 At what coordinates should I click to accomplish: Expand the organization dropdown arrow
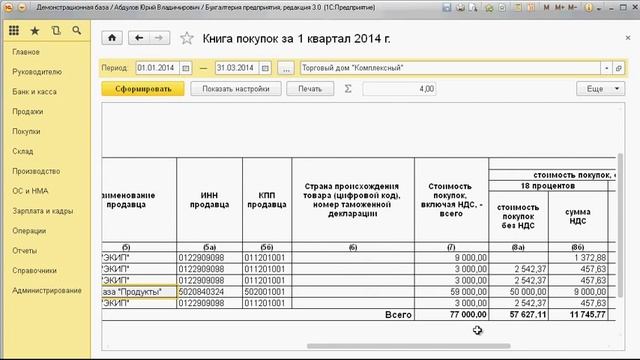tap(607, 68)
